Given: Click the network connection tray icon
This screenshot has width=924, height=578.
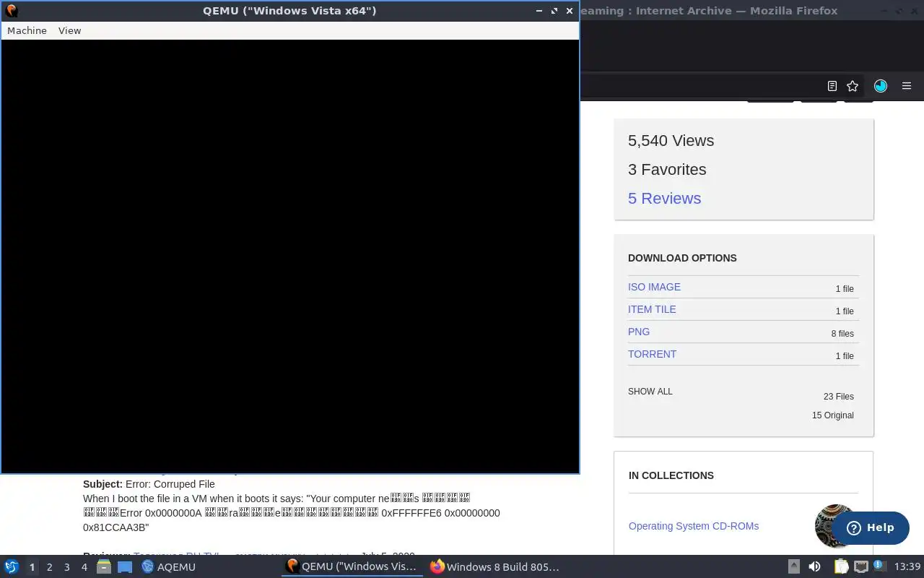Looking at the screenshot, I should pos(860,567).
